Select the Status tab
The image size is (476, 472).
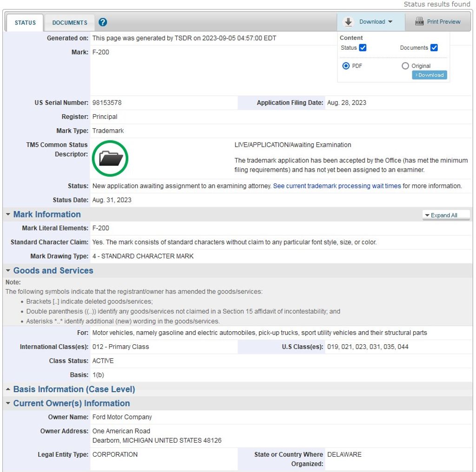click(25, 23)
